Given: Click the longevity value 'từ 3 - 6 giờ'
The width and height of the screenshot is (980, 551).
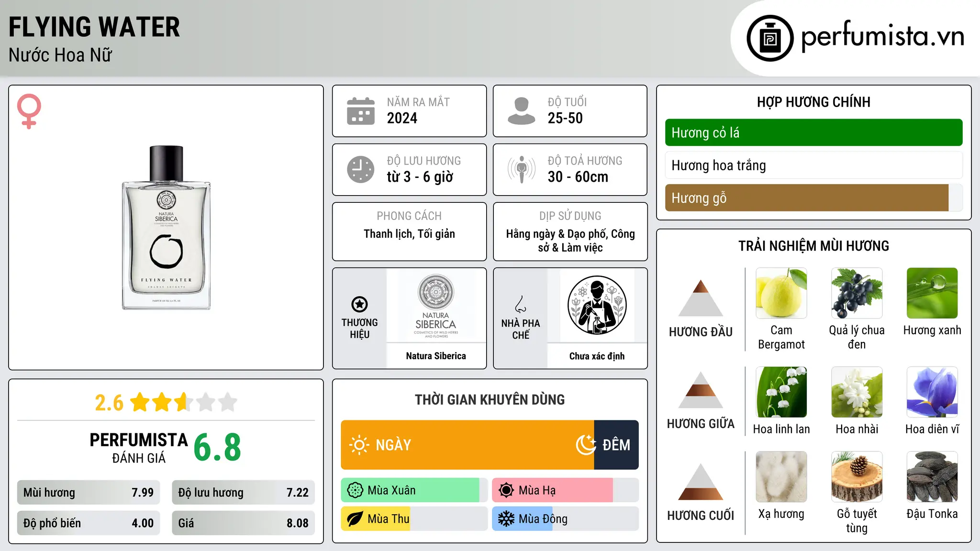Looking at the screenshot, I should click(x=420, y=176).
